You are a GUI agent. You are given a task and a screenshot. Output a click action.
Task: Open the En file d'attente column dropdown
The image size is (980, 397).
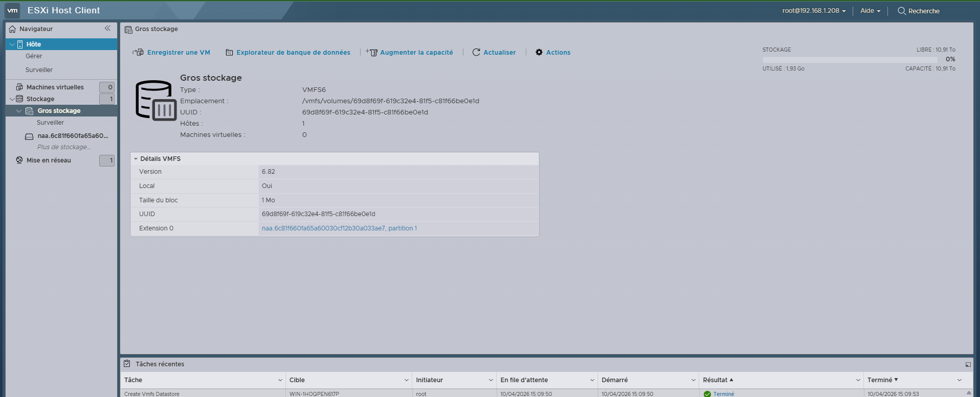point(592,380)
